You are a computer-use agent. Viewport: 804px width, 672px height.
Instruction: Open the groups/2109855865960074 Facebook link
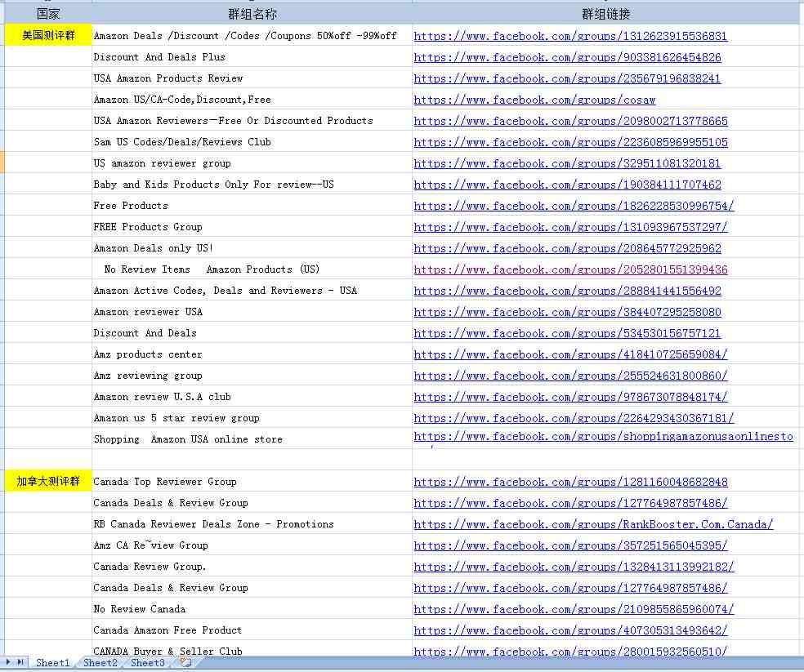tap(574, 609)
